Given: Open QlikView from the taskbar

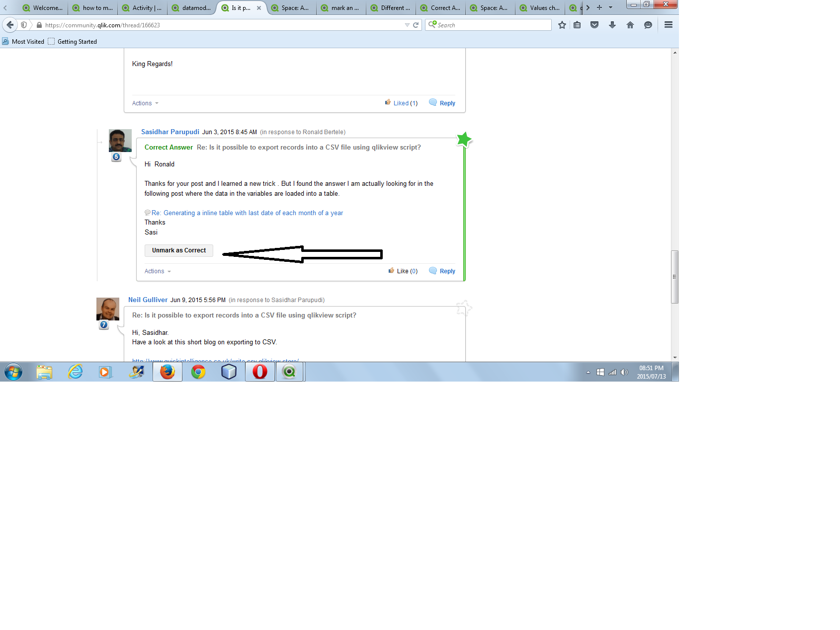Looking at the screenshot, I should 290,372.
